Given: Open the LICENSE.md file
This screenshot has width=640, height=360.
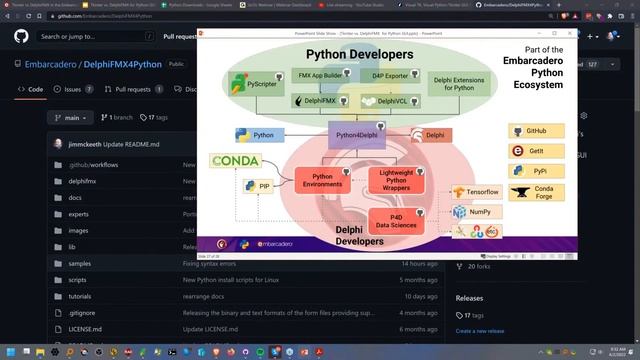Looking at the screenshot, I should point(85,329).
